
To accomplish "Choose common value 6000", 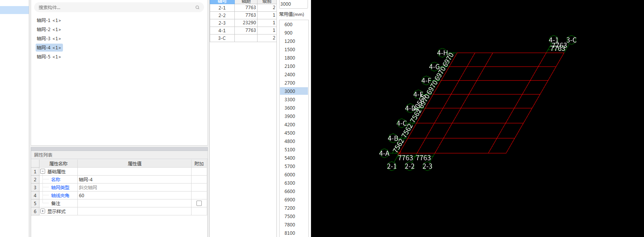I will tap(294, 175).
